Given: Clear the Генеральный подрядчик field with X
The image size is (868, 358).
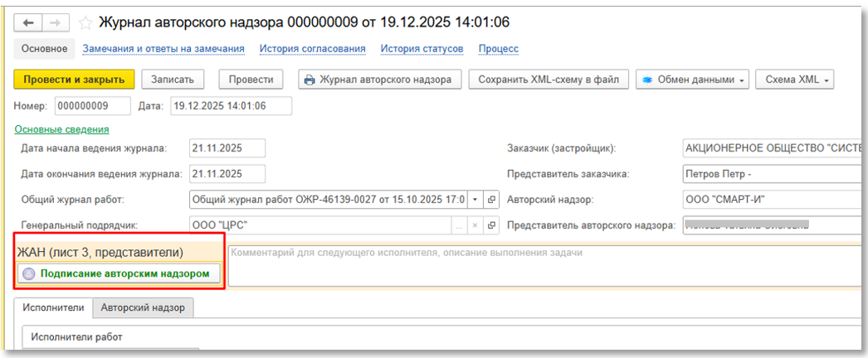Looking at the screenshot, I should click(475, 225).
